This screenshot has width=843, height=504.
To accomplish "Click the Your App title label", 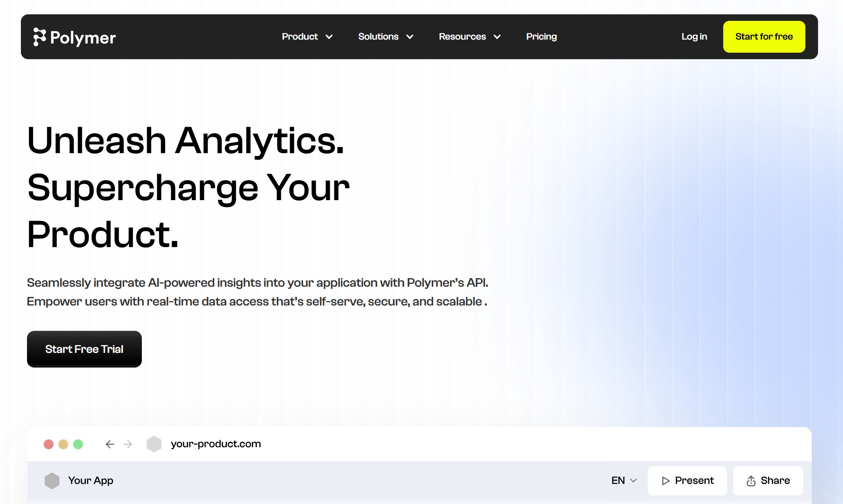I will (x=91, y=481).
